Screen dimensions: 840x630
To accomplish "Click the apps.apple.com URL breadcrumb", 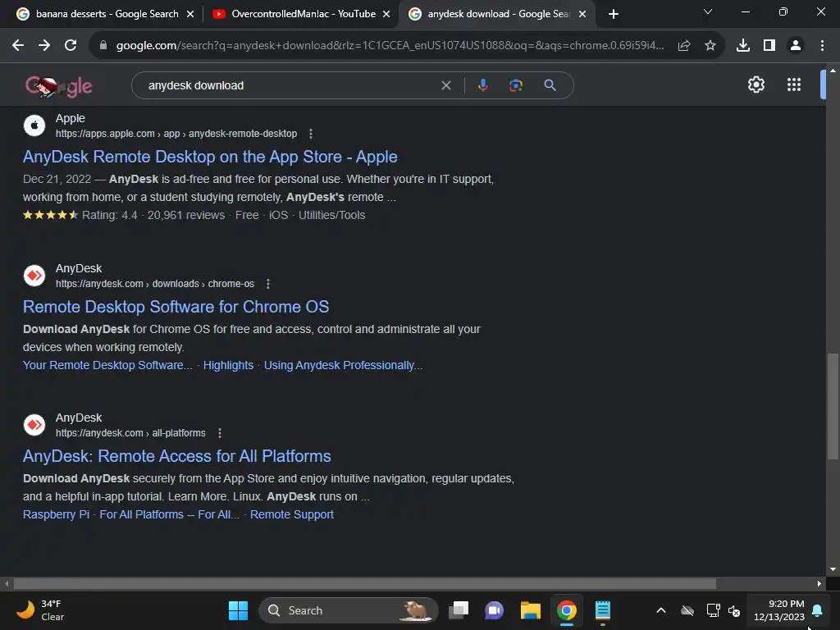I will (176, 134).
